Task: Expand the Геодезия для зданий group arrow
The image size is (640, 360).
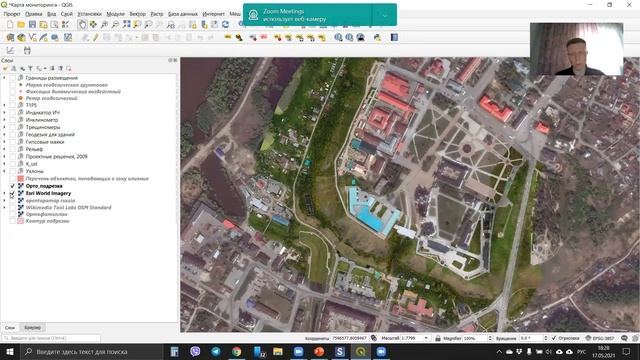Action: click(4, 134)
